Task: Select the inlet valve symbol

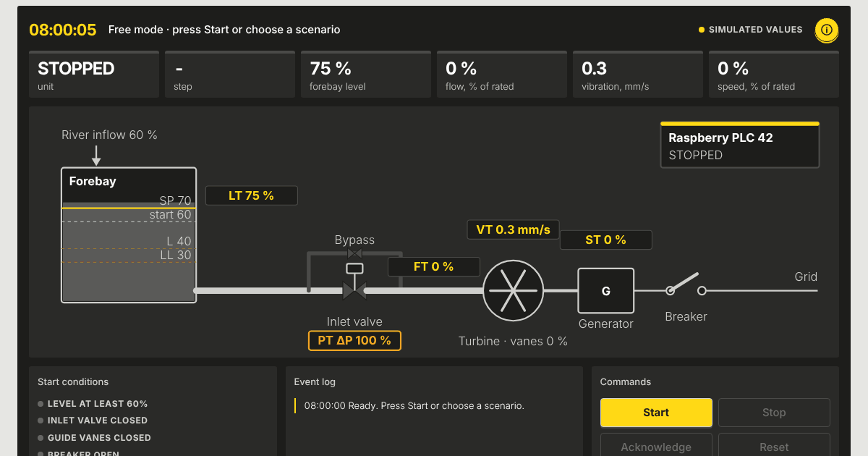Action: [x=354, y=291]
